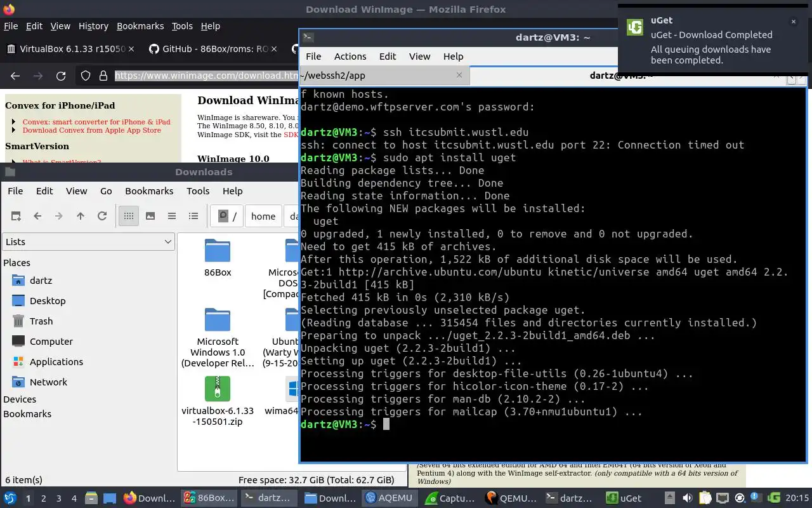Open 'Convex: smart converter for iPhone & iPad' link
Image resolution: width=812 pixels, height=508 pixels.
pos(96,122)
